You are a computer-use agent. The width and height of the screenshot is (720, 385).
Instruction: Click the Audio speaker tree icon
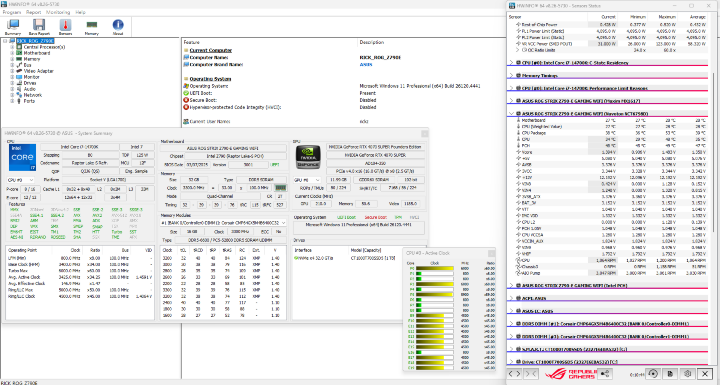coord(19,89)
